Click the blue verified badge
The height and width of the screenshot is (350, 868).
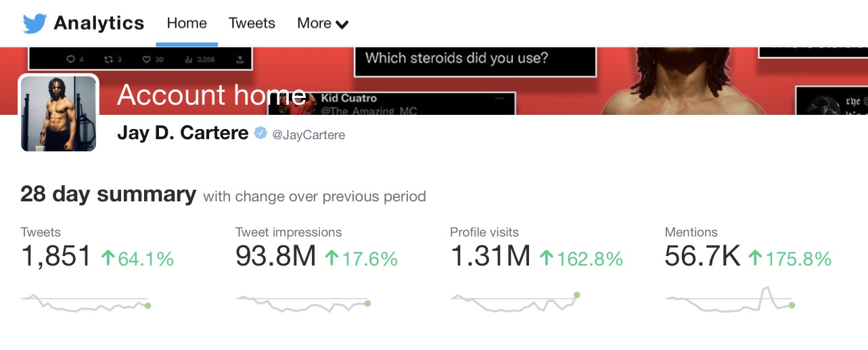coord(260,134)
